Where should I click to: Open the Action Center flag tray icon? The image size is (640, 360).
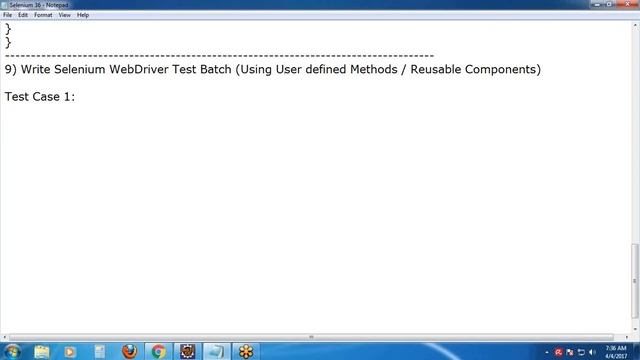tap(570, 352)
